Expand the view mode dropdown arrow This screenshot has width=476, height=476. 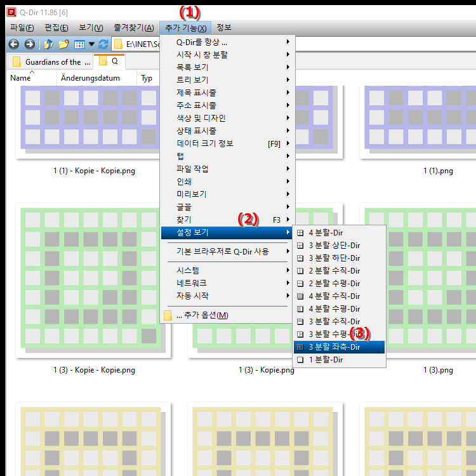point(91,44)
